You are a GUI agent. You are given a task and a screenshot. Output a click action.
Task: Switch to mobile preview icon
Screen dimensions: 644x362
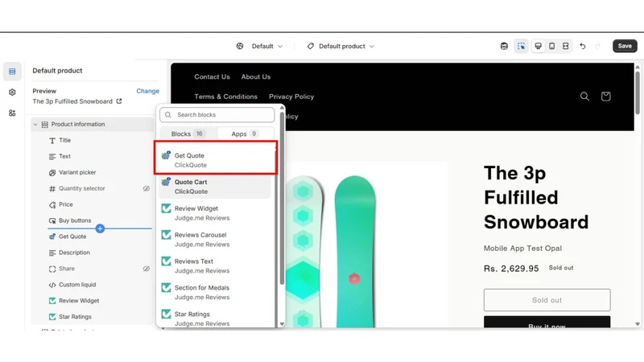[552, 46]
